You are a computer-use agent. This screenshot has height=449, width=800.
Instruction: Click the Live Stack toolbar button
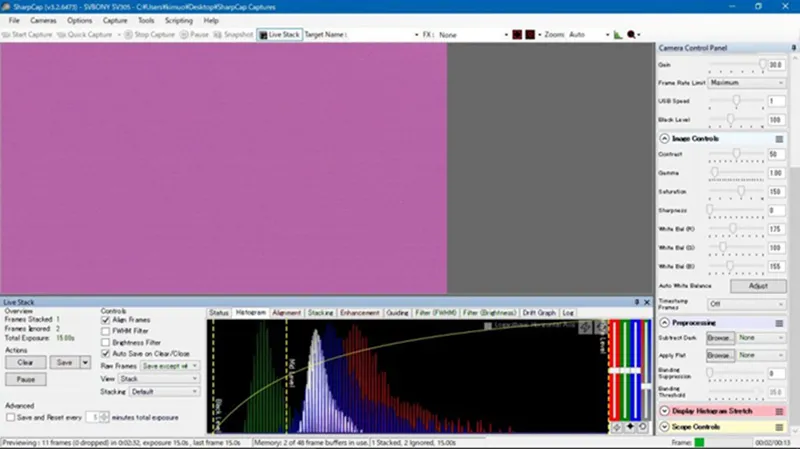pos(279,34)
